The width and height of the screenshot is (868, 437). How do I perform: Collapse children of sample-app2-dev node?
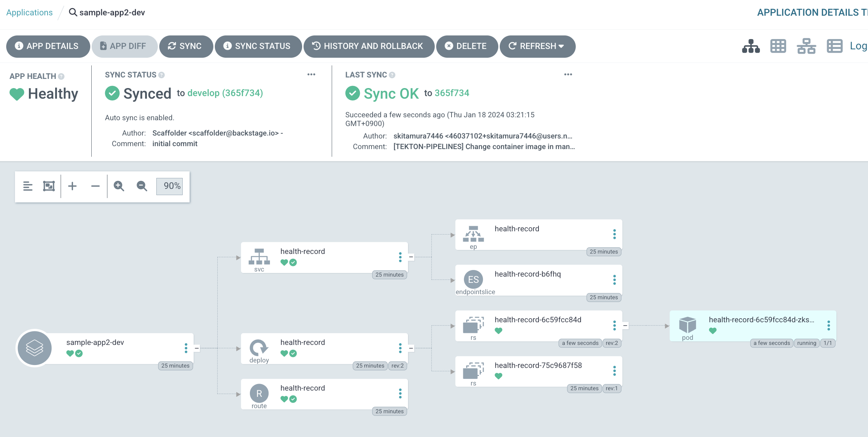coord(197,348)
